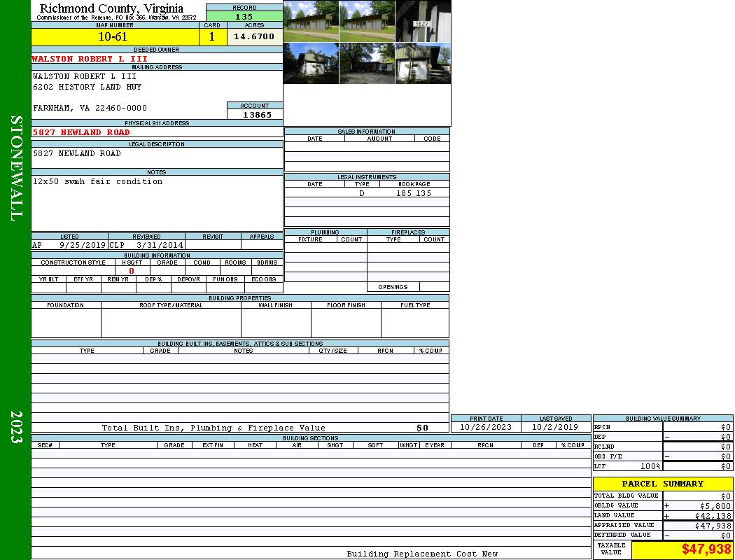
Task: Select last saved date 10/2/2019
Action: (x=556, y=427)
